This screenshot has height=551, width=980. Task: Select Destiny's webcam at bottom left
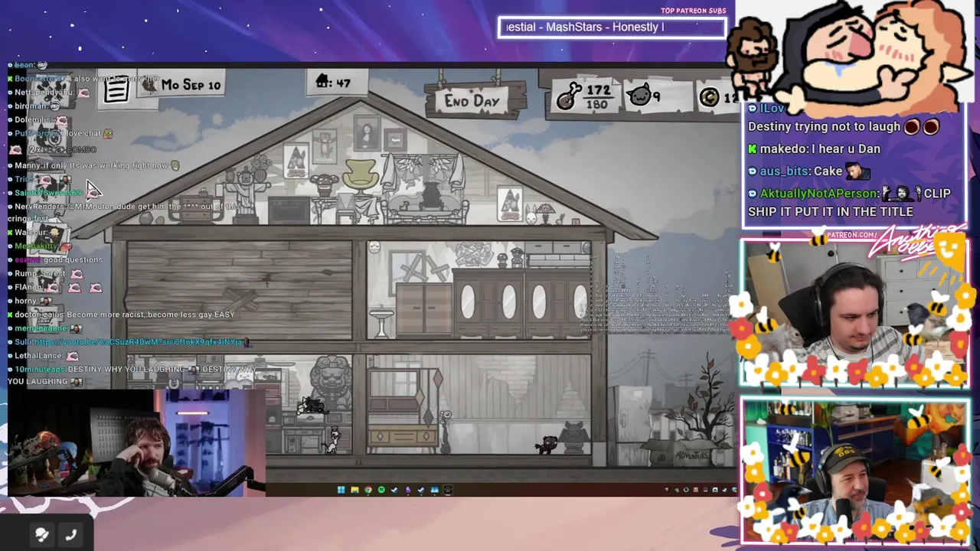tap(136, 443)
